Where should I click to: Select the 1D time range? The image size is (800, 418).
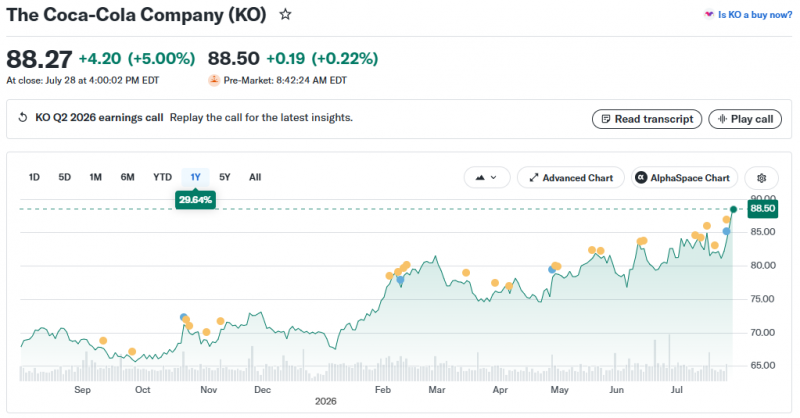click(x=34, y=177)
